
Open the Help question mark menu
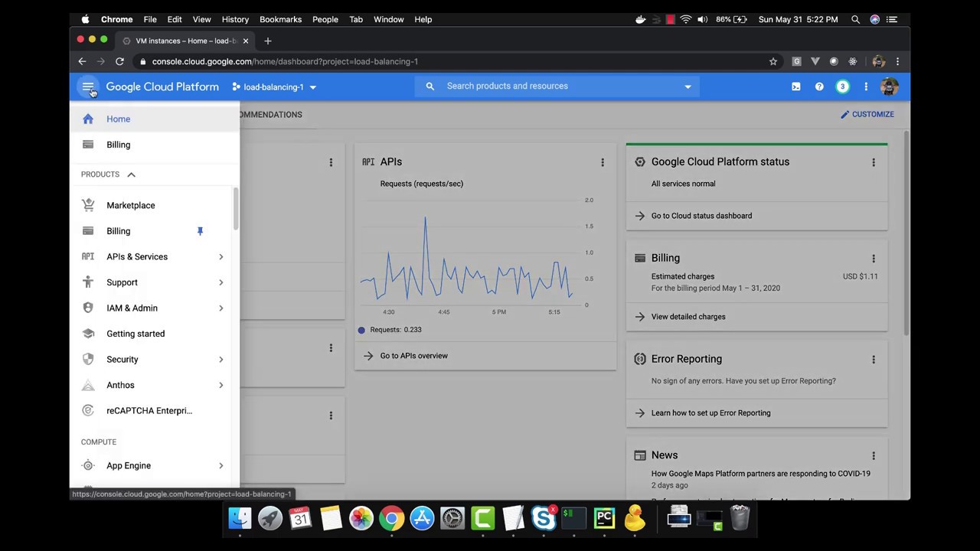[x=819, y=86]
